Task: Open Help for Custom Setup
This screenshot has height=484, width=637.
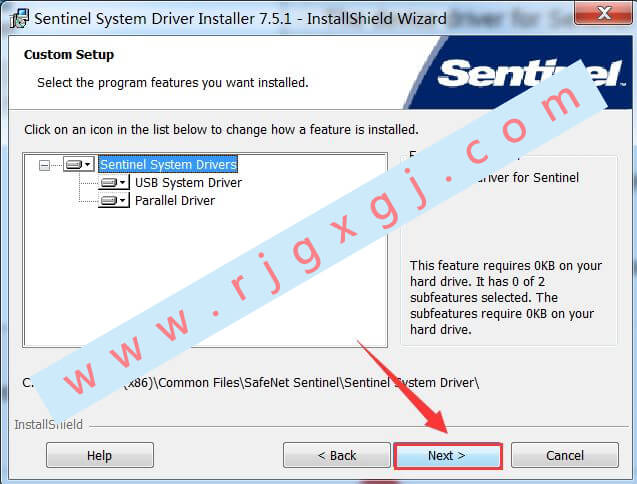Action: [x=100, y=456]
